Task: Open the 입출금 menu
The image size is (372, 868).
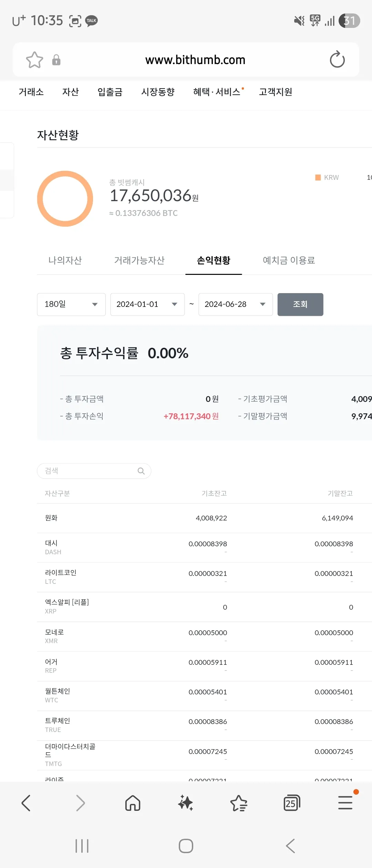Action: coord(110,92)
